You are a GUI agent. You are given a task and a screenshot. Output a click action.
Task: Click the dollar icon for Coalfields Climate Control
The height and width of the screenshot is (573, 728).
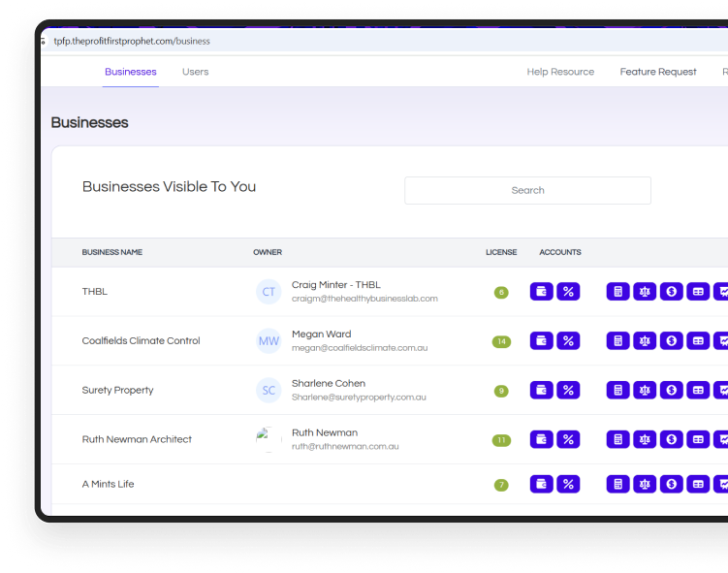pos(671,340)
